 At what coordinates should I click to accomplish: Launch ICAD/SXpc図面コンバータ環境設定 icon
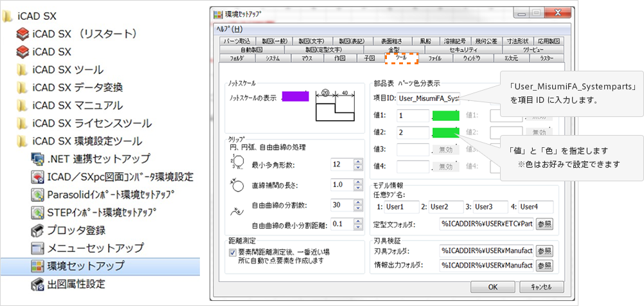(37, 177)
